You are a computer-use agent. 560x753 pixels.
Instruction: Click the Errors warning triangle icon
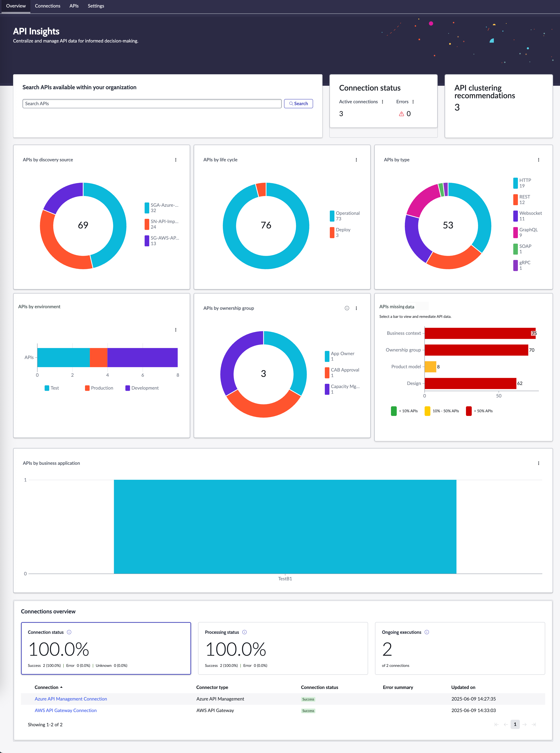[401, 114]
